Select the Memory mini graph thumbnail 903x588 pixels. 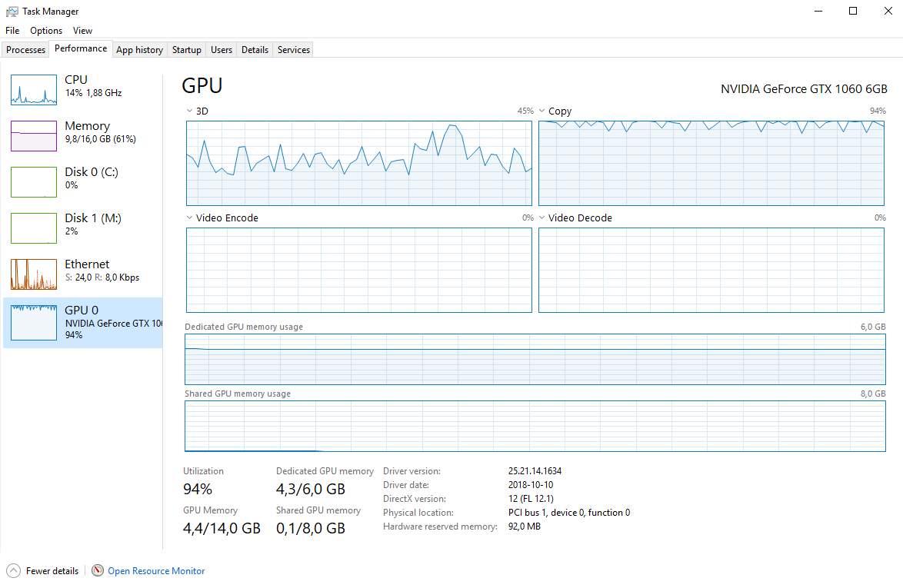34,136
